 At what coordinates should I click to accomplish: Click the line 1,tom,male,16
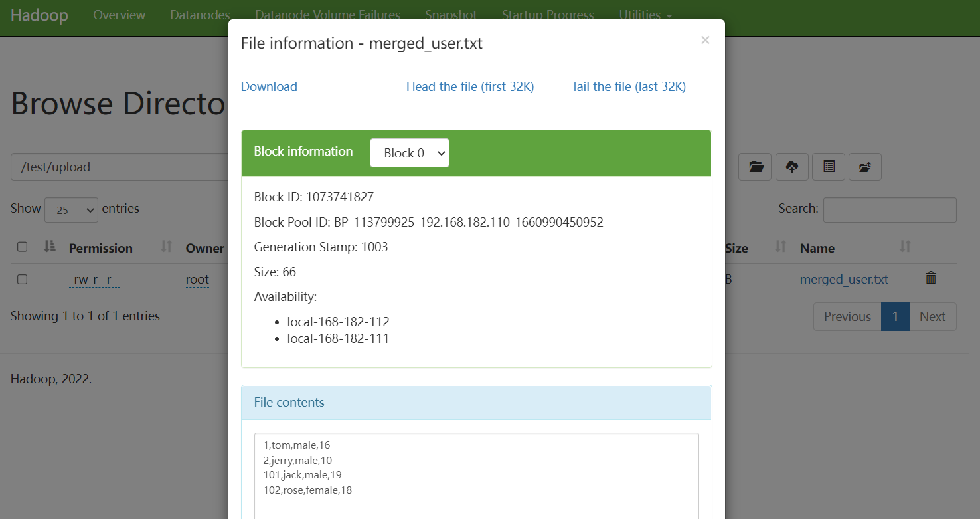coord(297,445)
